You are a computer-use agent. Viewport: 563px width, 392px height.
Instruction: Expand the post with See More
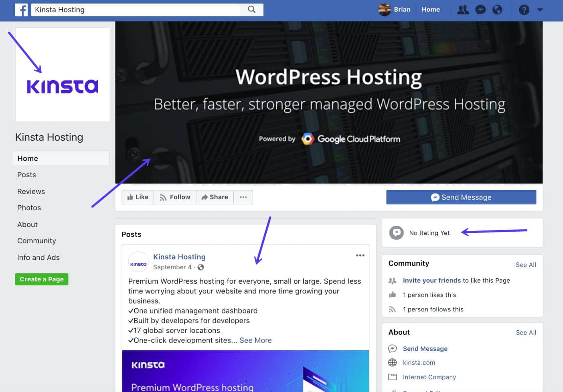click(255, 340)
